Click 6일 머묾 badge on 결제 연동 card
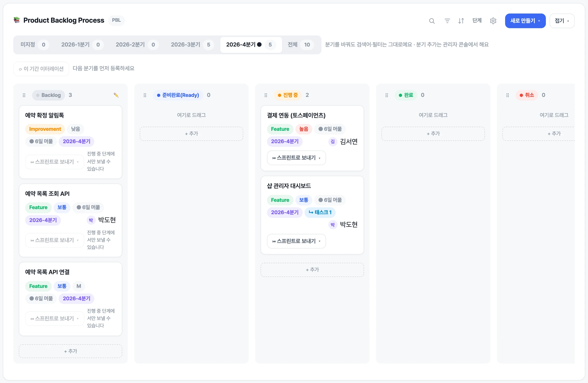Viewport: 588px width, 383px height. coord(330,129)
